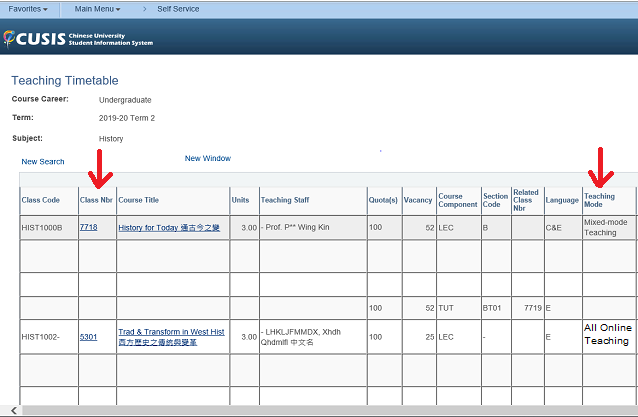This screenshot has width=638, height=417.
Task: Open the Favorites dropdown menu
Action: click(30, 9)
